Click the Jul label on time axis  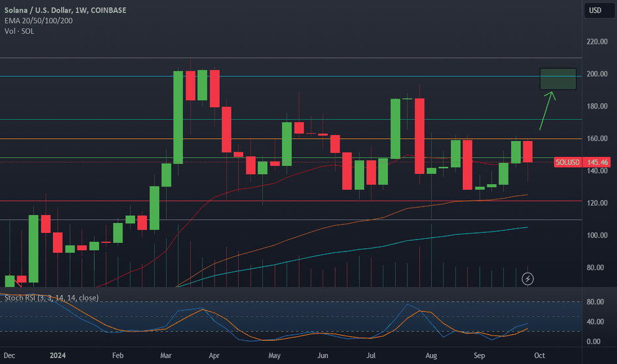(x=371, y=355)
